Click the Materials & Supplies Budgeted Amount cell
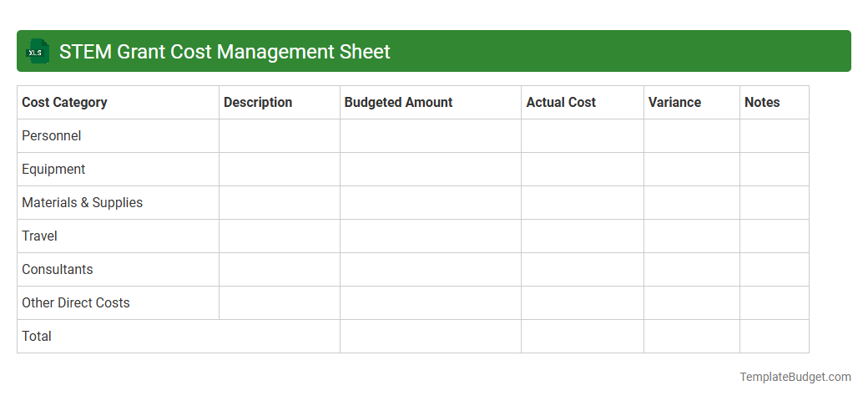Image resolution: width=868 pixels, height=401 pixels. pos(431,203)
